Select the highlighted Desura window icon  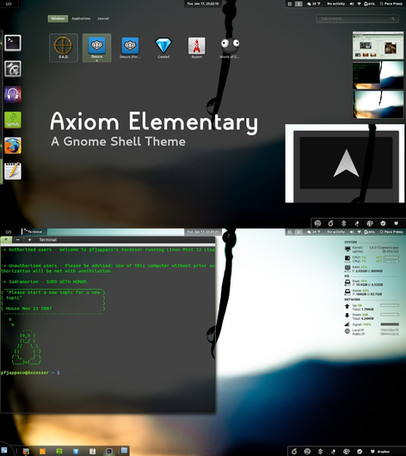[x=97, y=47]
